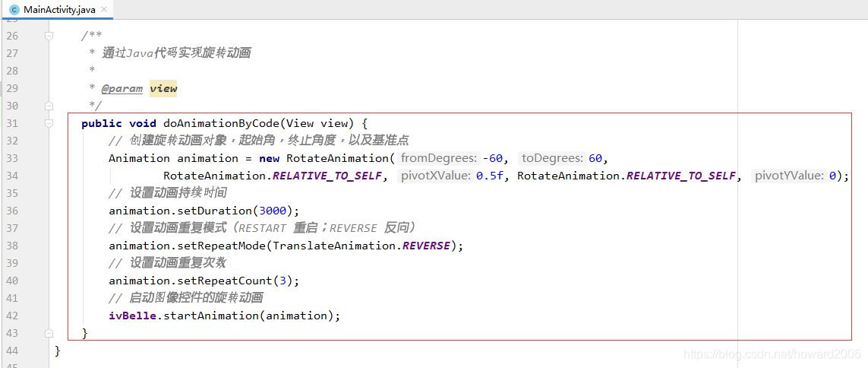868x368 pixels.
Task: Click the fold marker at line 43 closing brace
Action: [49, 333]
